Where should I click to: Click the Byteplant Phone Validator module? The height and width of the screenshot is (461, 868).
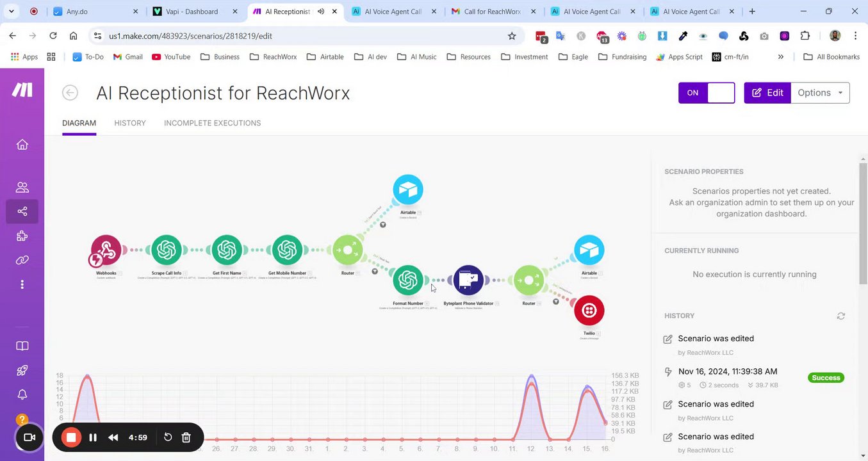pos(468,280)
